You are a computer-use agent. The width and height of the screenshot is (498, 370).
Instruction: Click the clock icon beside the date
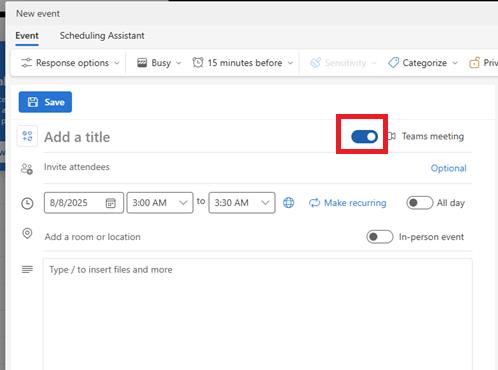27,203
